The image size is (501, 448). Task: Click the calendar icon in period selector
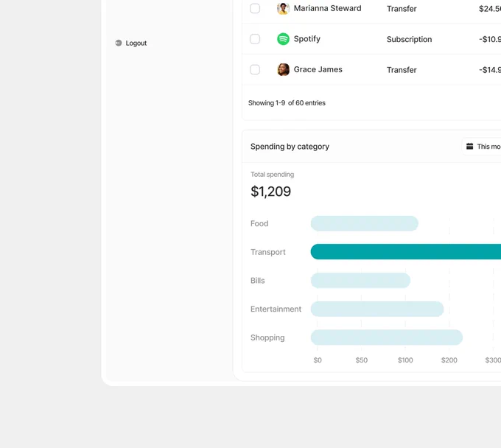click(x=470, y=147)
